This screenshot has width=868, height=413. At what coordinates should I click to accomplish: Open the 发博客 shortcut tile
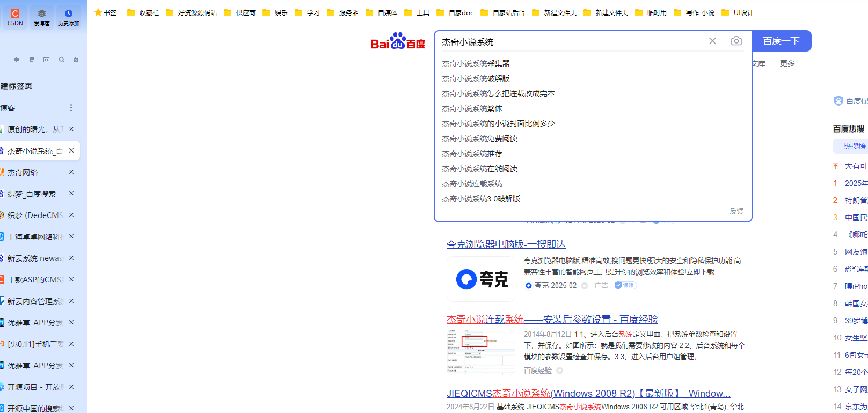[42, 17]
